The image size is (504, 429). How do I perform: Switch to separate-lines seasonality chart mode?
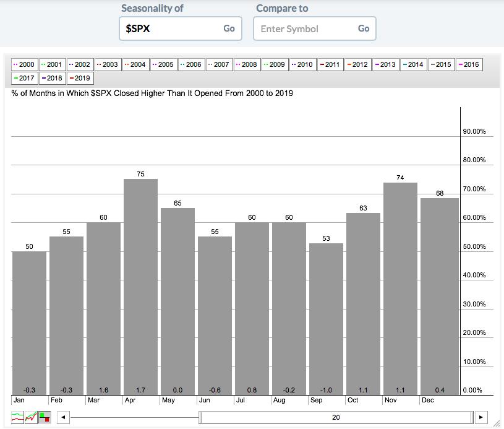click(17, 417)
